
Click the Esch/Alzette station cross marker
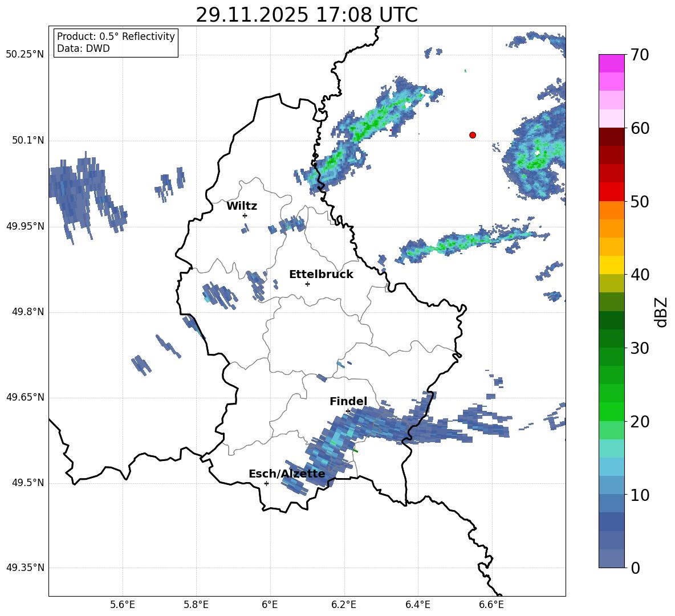point(266,483)
